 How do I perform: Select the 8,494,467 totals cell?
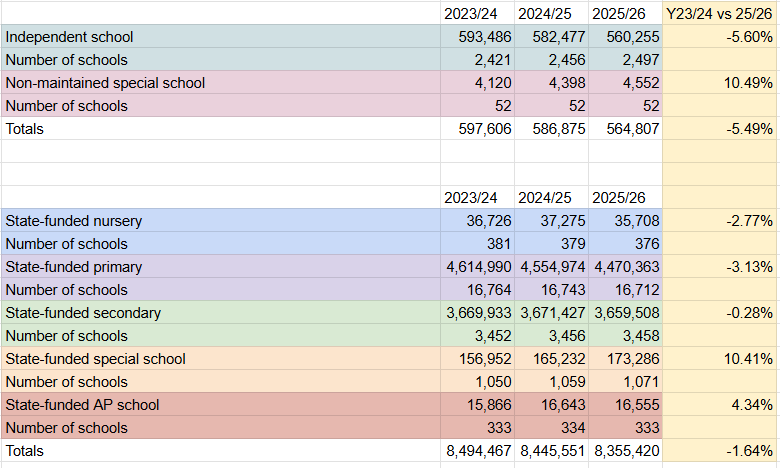click(x=478, y=451)
